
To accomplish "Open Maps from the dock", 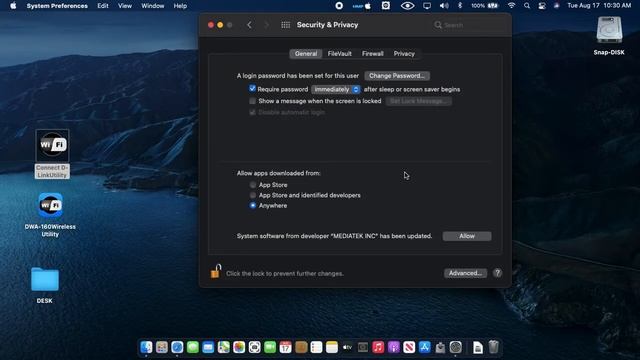I will click(x=224, y=347).
